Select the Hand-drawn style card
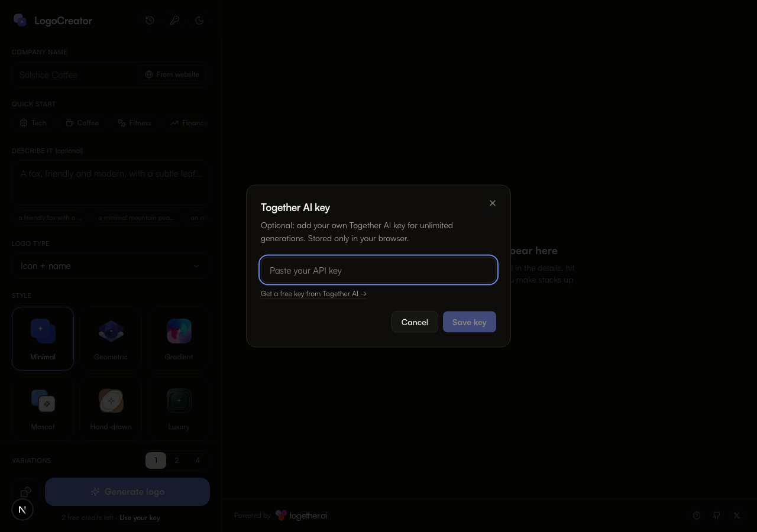The height and width of the screenshot is (532, 757). [x=111, y=408]
